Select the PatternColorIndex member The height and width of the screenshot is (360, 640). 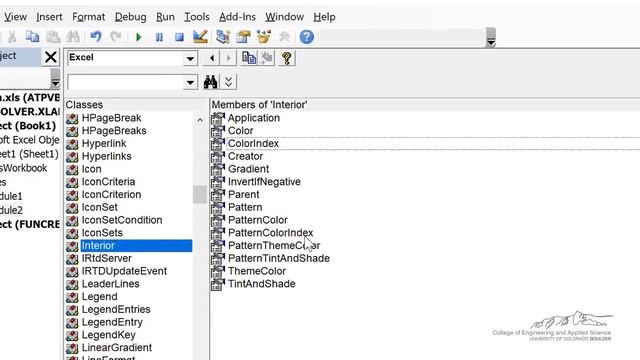(x=270, y=233)
